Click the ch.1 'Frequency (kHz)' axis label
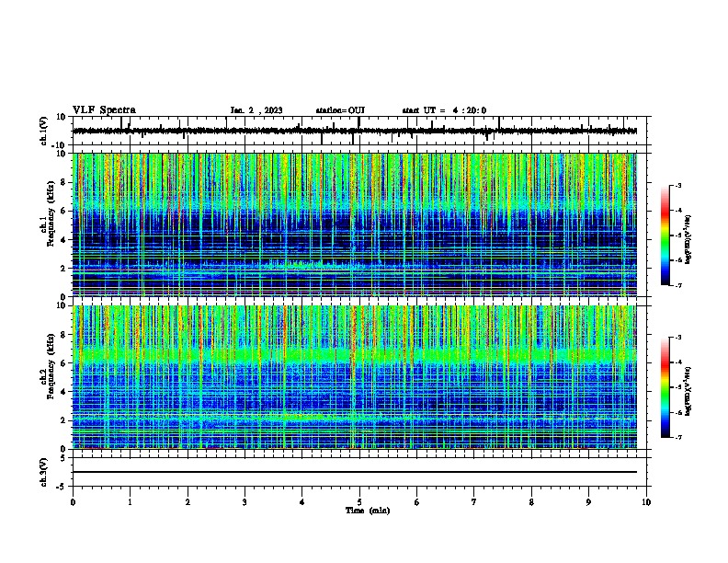 click(x=51, y=214)
